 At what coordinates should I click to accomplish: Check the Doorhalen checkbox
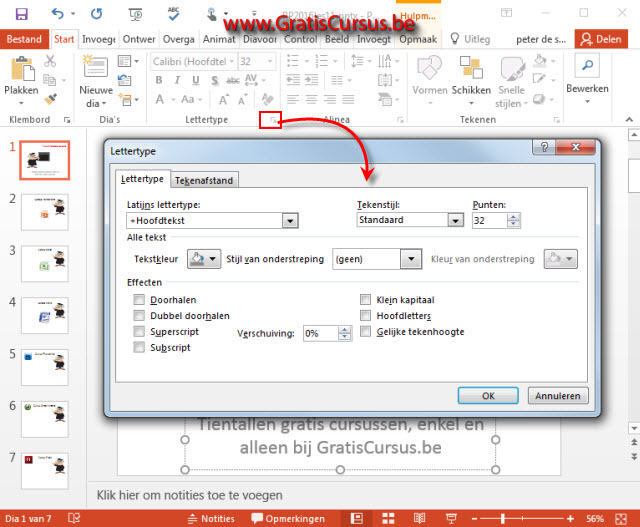[139, 300]
